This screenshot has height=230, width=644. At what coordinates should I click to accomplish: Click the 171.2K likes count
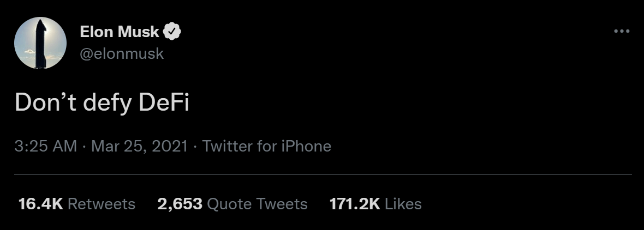[x=354, y=204]
